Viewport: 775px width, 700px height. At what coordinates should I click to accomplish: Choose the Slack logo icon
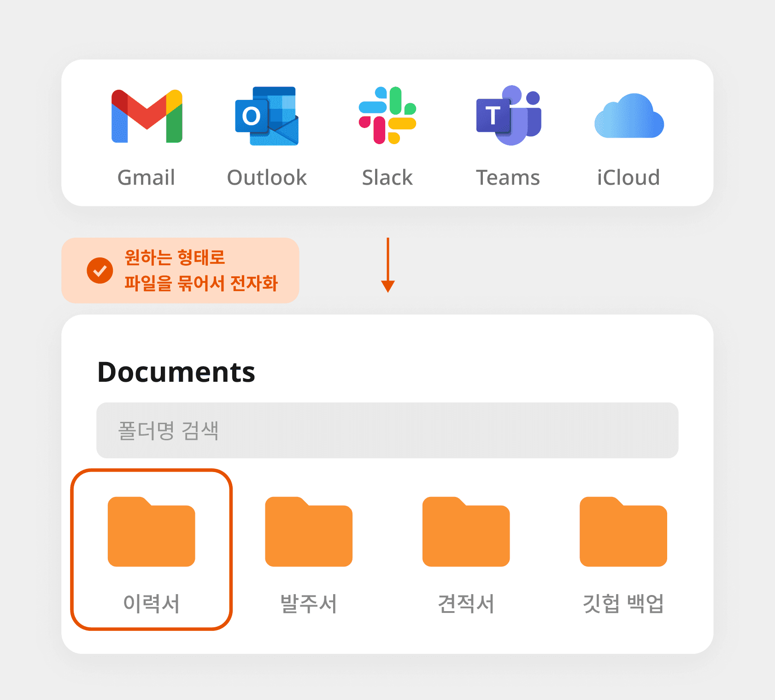tap(387, 116)
